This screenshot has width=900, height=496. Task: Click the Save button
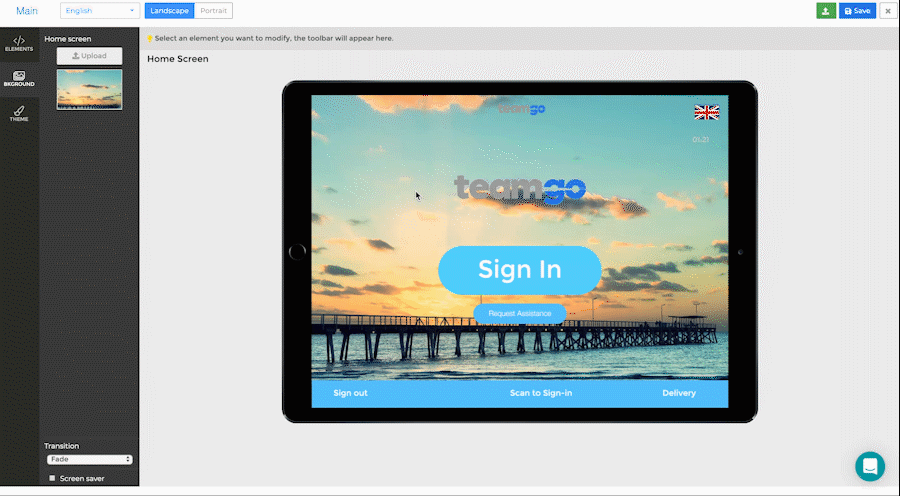pyautogui.click(x=857, y=11)
